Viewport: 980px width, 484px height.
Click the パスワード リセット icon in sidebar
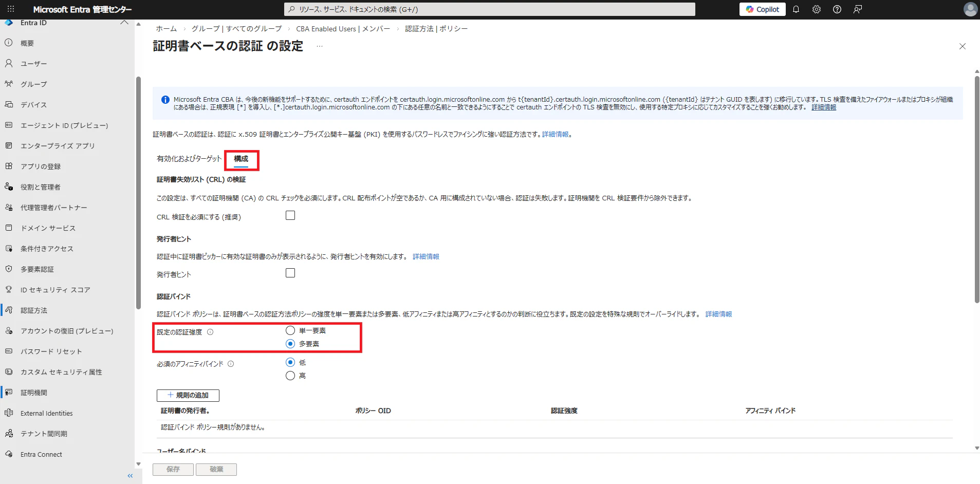pyautogui.click(x=9, y=351)
